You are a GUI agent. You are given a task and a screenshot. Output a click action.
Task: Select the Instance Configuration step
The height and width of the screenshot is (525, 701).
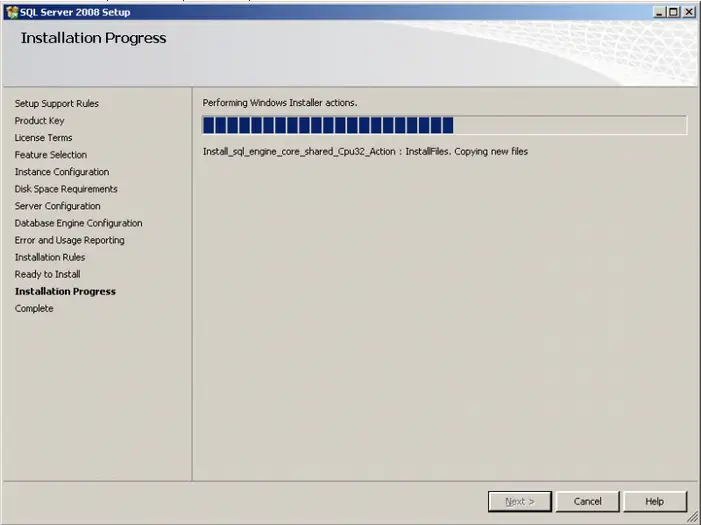(x=62, y=172)
